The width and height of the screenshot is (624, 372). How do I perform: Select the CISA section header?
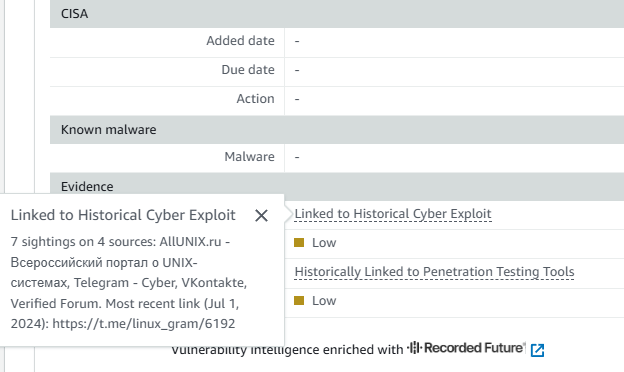(337, 14)
